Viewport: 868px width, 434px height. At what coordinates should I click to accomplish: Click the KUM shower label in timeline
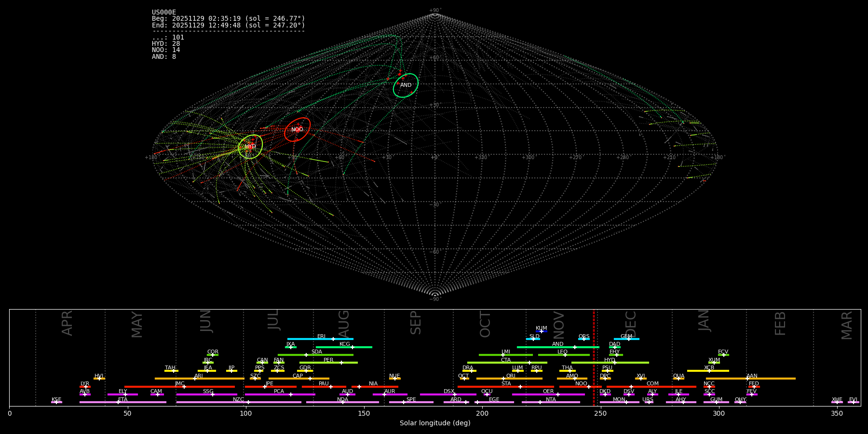541,328
